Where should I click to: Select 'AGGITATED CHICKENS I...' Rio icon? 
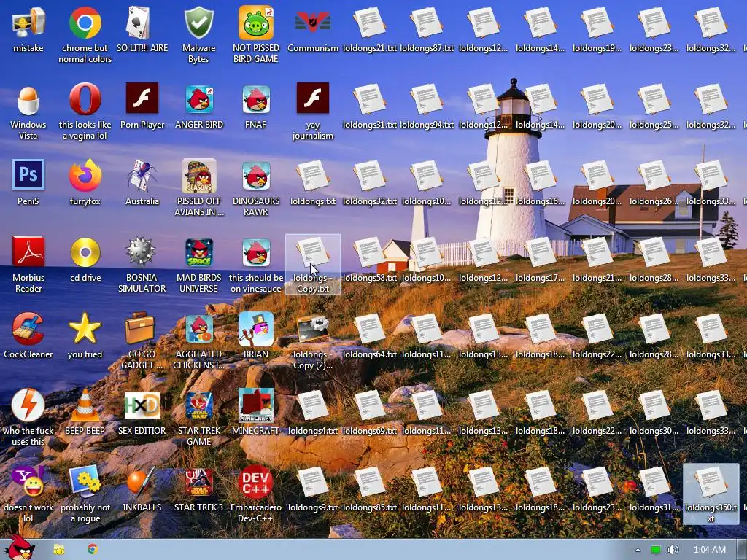pyautogui.click(x=198, y=329)
